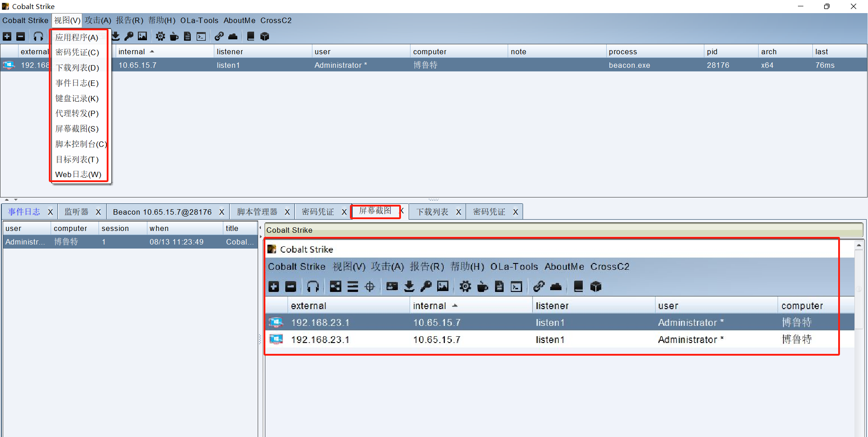868x437 pixels.
Task: Open the CrossC2 menu
Action: click(x=276, y=20)
